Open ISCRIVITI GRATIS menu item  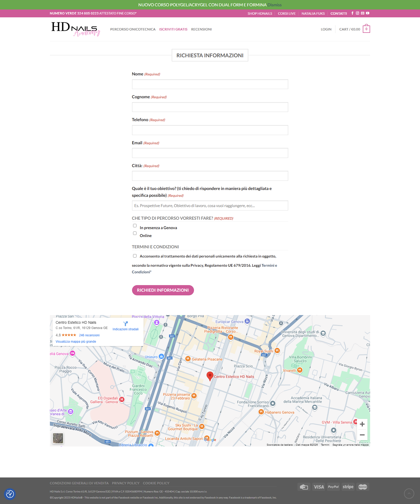click(x=173, y=29)
